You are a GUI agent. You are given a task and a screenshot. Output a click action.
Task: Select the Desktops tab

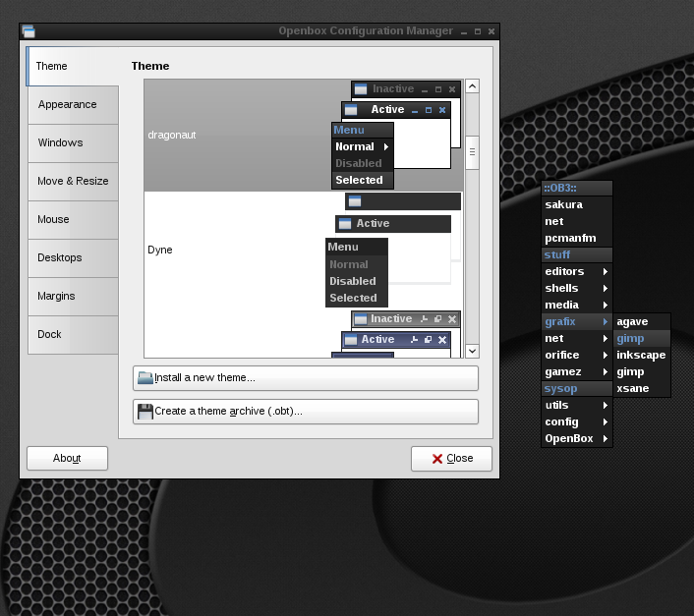pos(73,257)
